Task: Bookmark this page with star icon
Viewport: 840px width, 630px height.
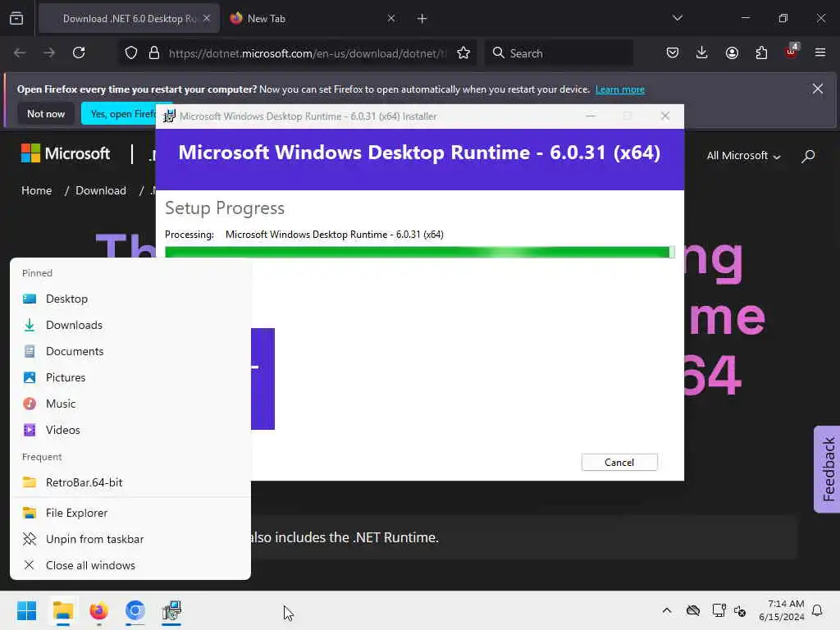Action: click(463, 53)
